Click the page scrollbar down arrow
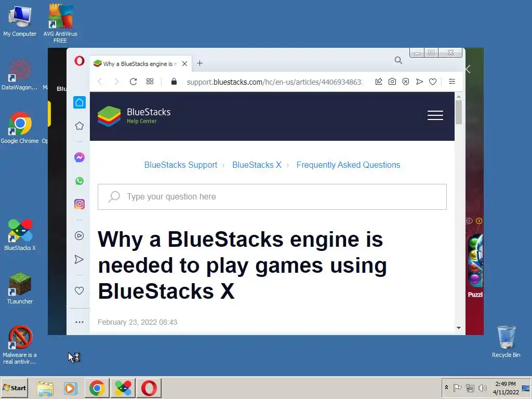This screenshot has width=532, height=399. pos(459,327)
